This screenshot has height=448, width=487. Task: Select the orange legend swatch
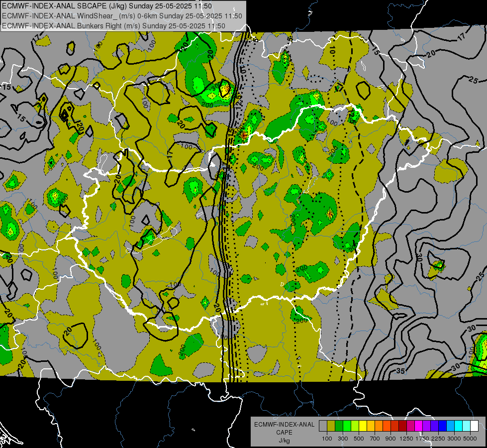(x=379, y=426)
